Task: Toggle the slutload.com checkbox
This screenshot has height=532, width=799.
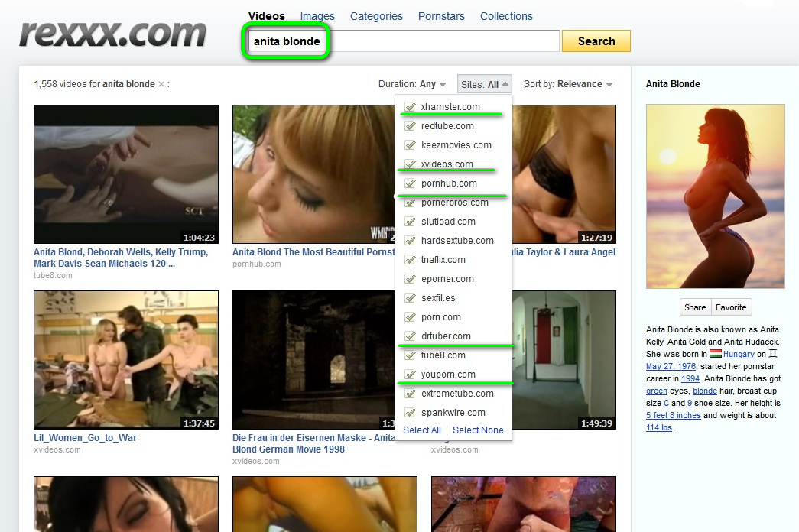Action: pos(410,221)
